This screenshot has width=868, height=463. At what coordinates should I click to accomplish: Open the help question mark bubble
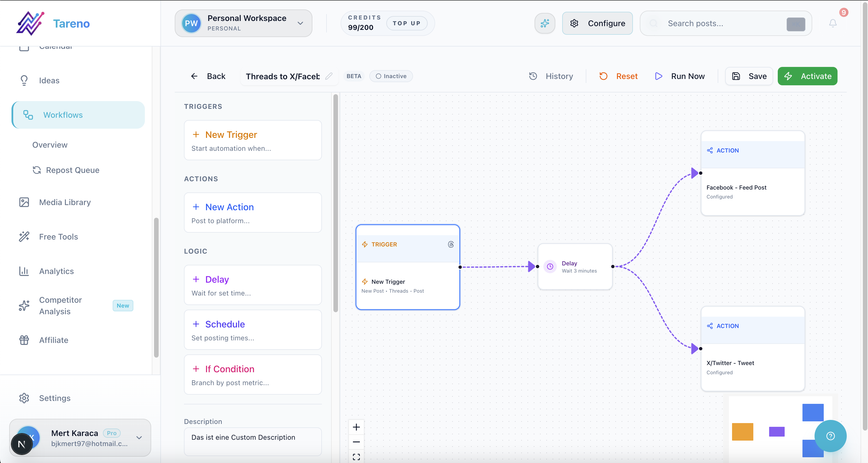click(x=830, y=436)
